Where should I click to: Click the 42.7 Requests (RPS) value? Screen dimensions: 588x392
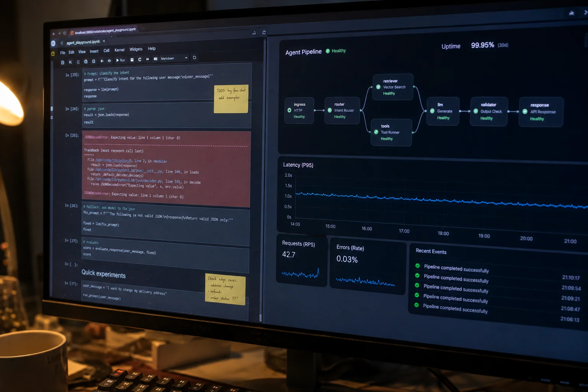click(289, 255)
